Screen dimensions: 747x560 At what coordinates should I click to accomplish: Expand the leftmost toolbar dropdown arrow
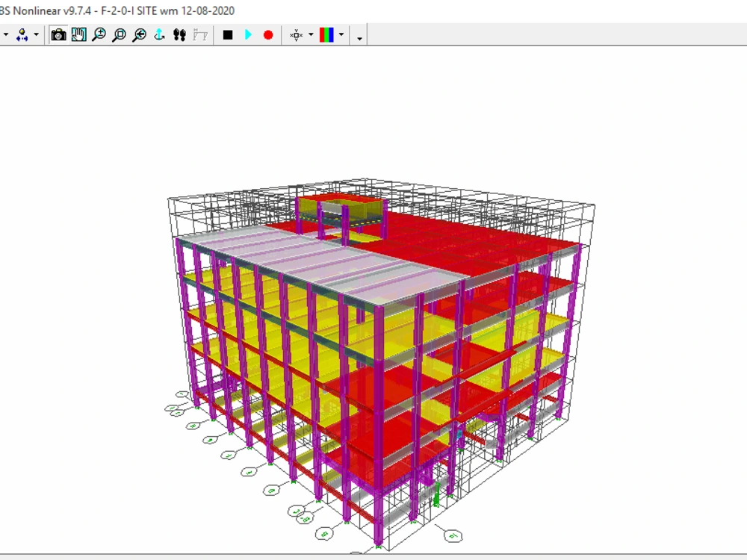coord(7,34)
